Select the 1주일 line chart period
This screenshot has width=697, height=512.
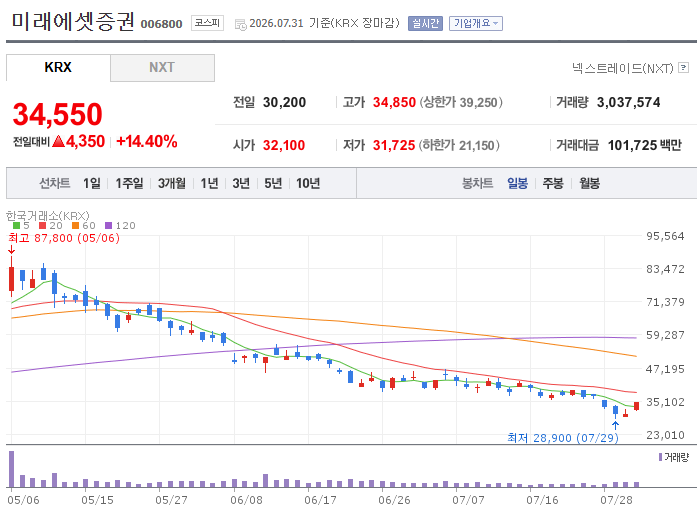click(129, 183)
